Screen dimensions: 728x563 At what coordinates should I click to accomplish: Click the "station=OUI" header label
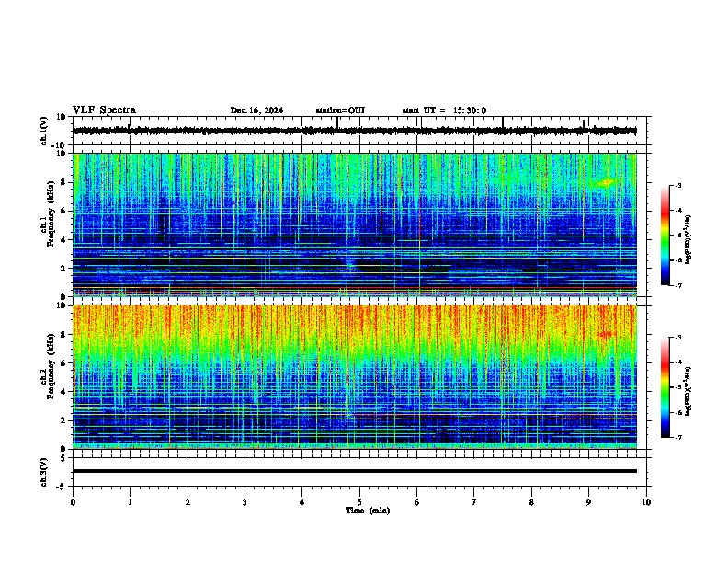pos(340,110)
